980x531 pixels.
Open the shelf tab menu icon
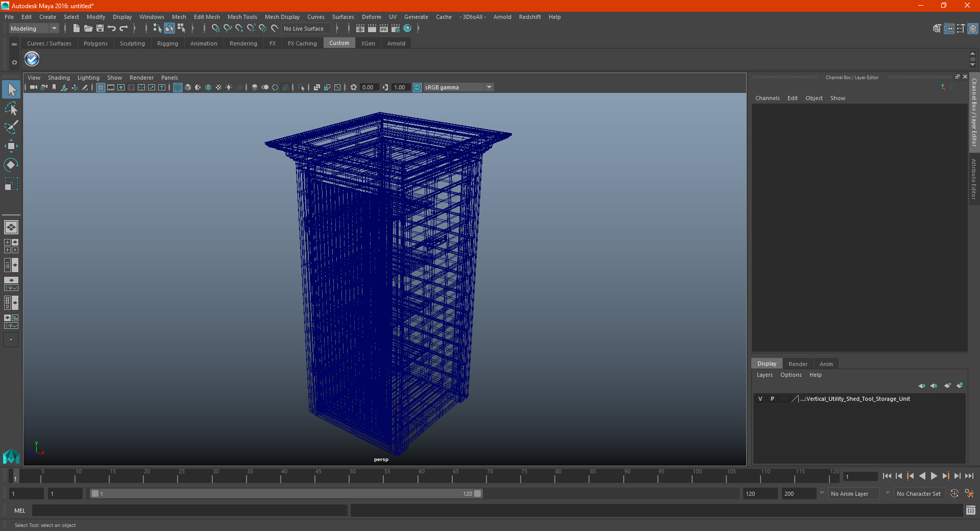click(x=14, y=44)
